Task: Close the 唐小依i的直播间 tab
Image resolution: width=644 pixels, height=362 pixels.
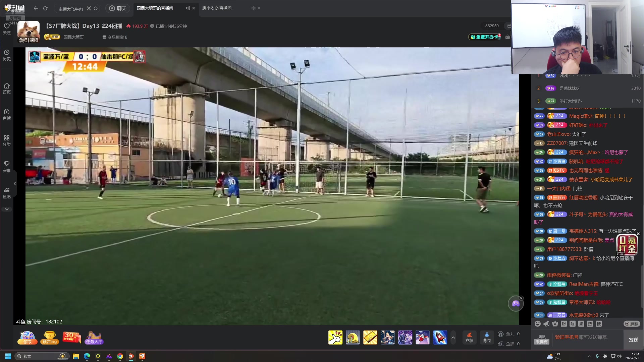Action: pyautogui.click(x=259, y=8)
